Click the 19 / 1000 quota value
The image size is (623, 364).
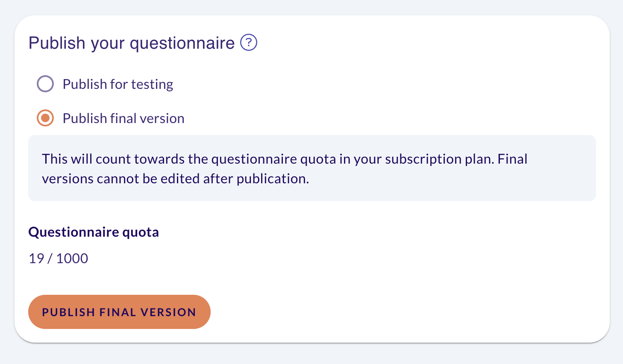[x=59, y=258]
